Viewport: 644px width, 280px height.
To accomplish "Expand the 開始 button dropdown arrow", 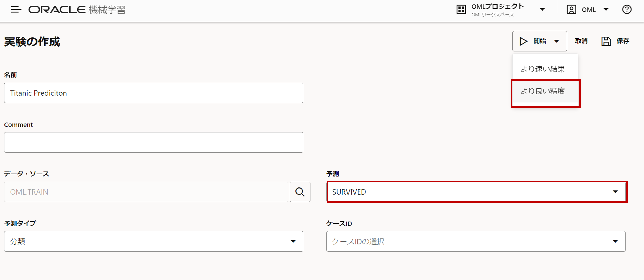I will [x=557, y=41].
